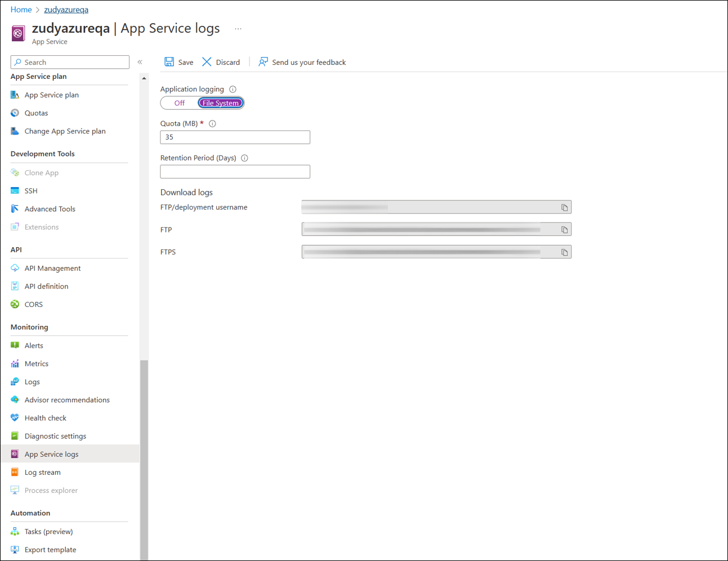Click the Health check label
Viewport: 728px width, 561px height.
pyautogui.click(x=45, y=418)
